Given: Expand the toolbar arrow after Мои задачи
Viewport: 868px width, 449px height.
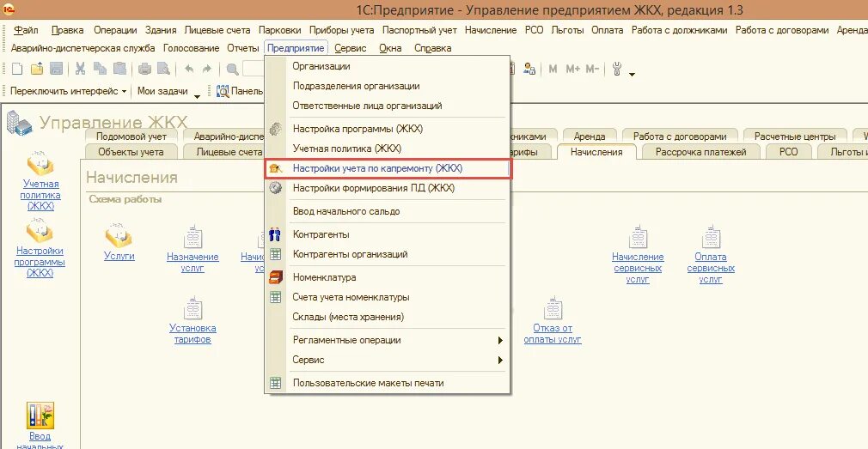Looking at the screenshot, I should [197, 97].
